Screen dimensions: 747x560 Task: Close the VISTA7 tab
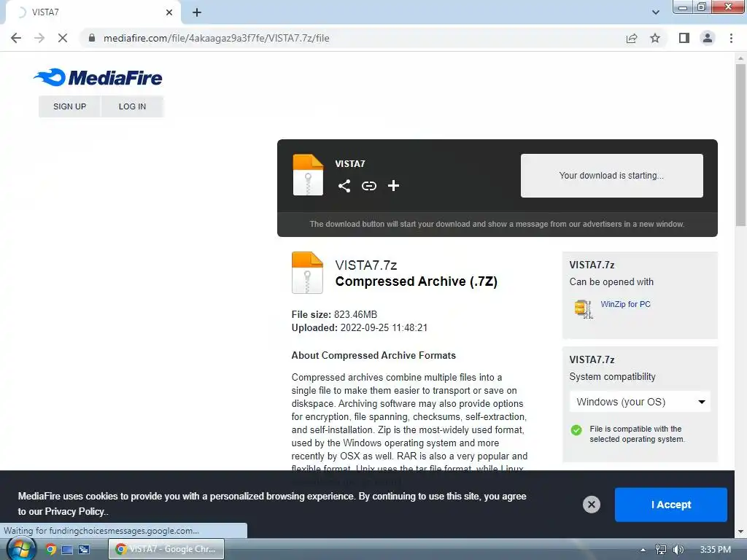coord(169,12)
